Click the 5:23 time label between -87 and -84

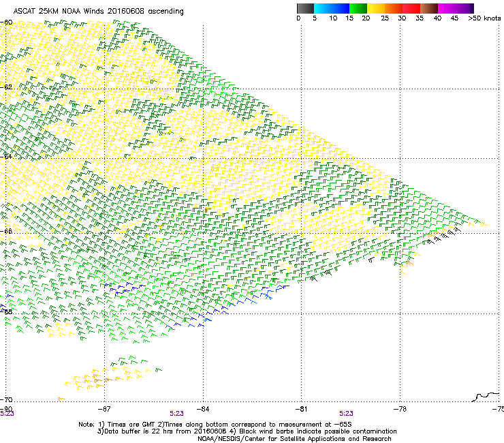click(x=177, y=414)
